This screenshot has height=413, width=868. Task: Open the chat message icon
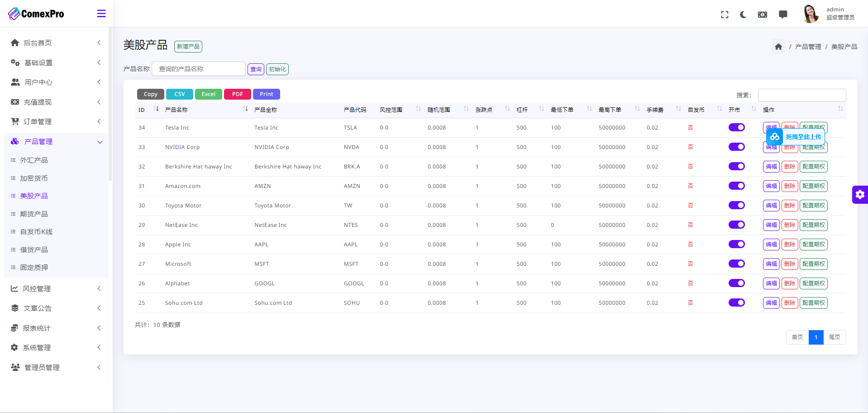pos(783,14)
